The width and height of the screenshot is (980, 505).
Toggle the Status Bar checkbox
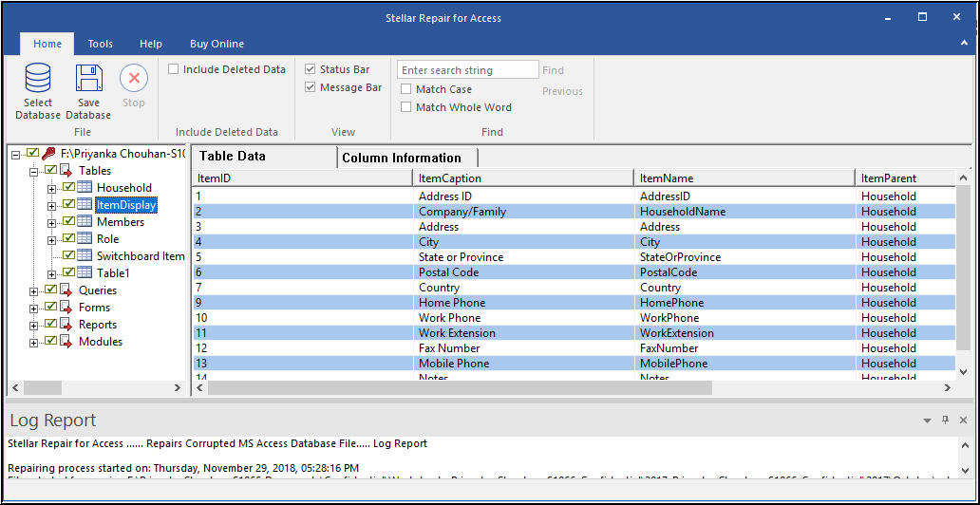[x=311, y=69]
